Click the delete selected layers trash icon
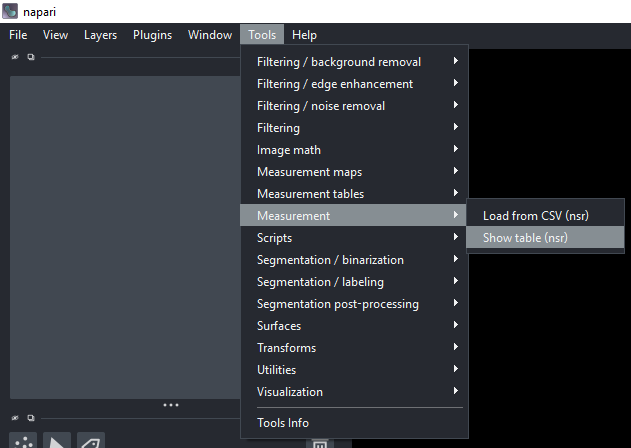The width and height of the screenshot is (631, 448). point(320,444)
